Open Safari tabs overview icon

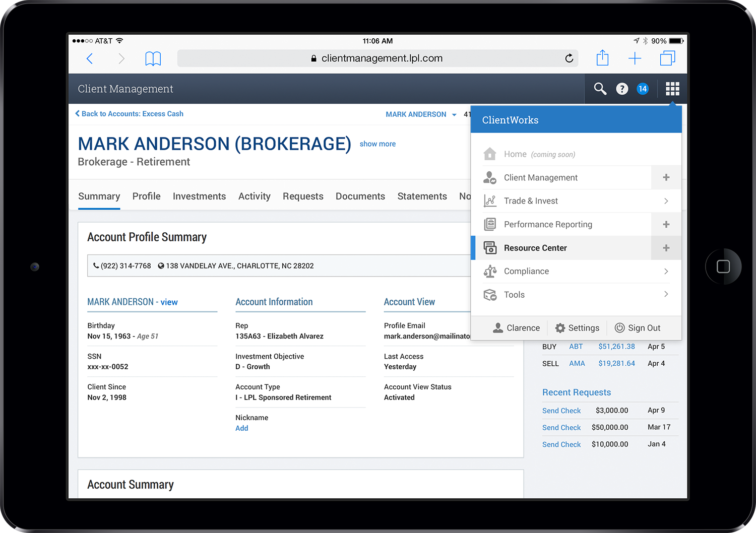pyautogui.click(x=667, y=58)
